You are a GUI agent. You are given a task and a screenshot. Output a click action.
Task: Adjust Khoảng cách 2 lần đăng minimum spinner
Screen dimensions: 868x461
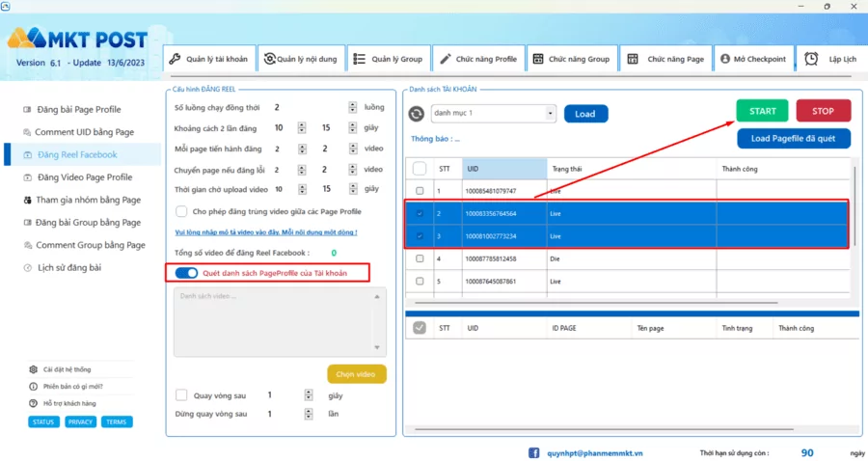(x=302, y=128)
